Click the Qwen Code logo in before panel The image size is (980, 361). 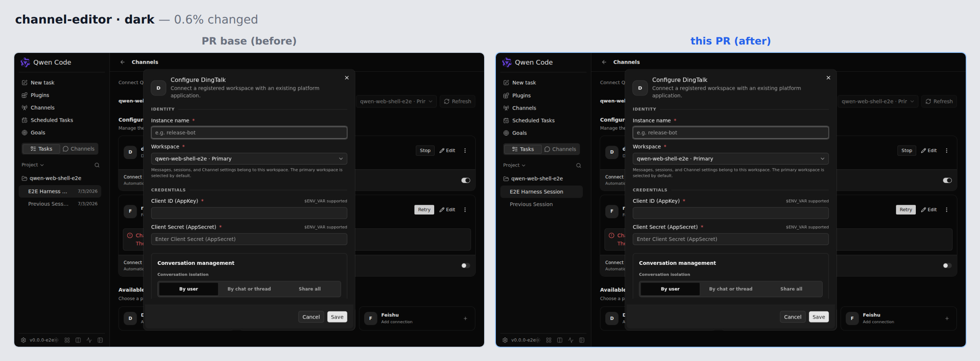coord(25,62)
